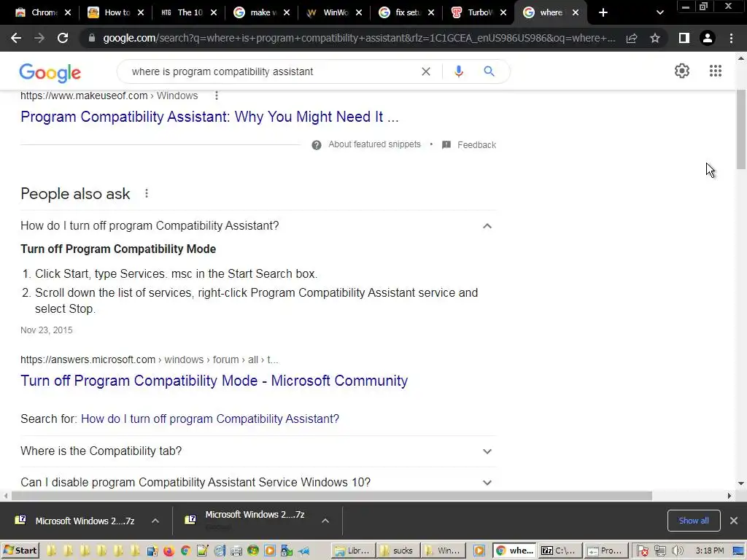Submit search using the magnifier icon
Viewport: 747px width, 560px height.
pyautogui.click(x=489, y=71)
